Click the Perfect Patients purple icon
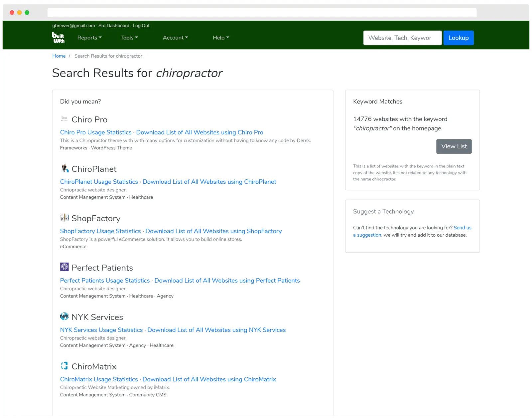 65,267
